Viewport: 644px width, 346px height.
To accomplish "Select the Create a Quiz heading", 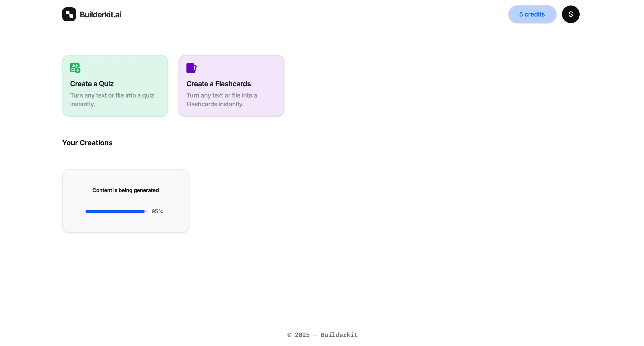I will coord(92,84).
